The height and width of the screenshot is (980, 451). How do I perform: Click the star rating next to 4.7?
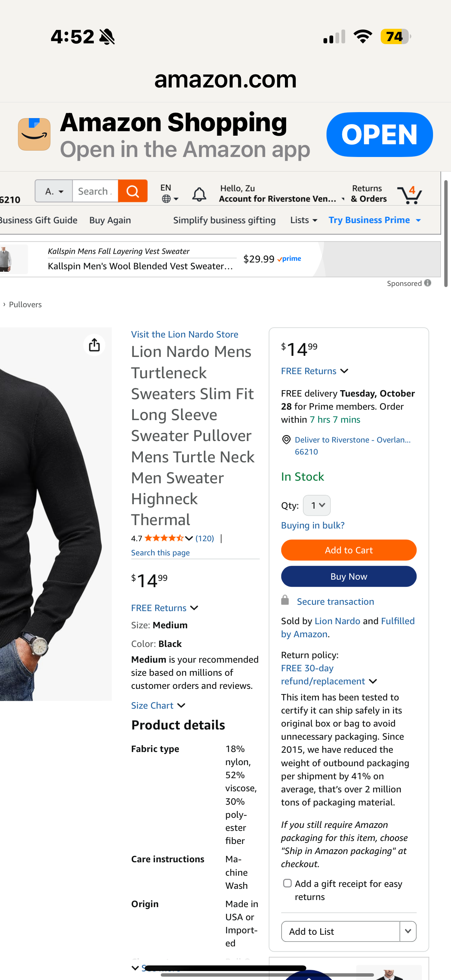click(165, 538)
